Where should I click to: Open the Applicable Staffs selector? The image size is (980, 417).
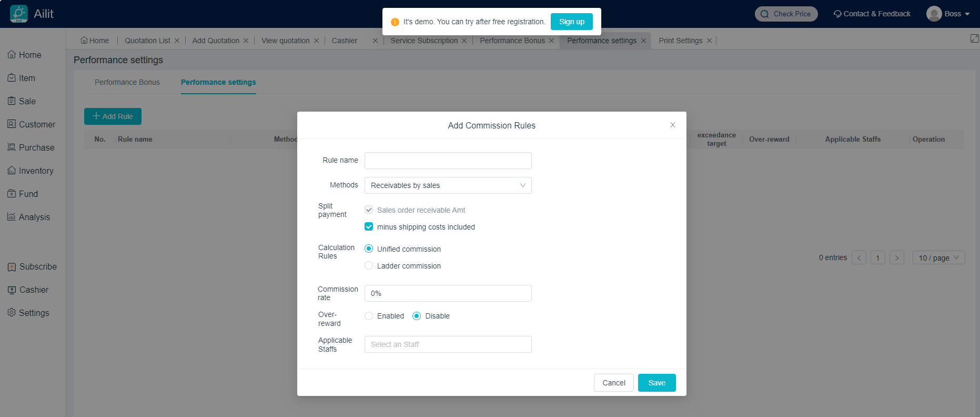click(448, 344)
